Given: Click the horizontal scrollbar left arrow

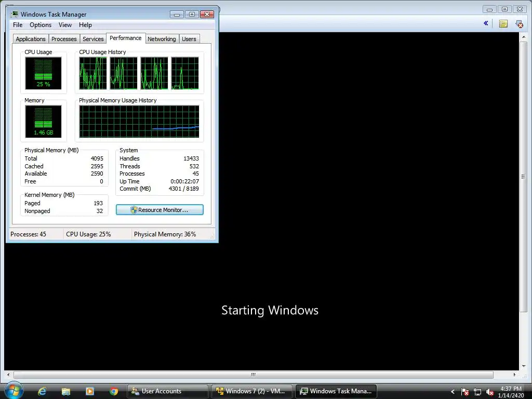Looking at the screenshot, I should [8, 375].
